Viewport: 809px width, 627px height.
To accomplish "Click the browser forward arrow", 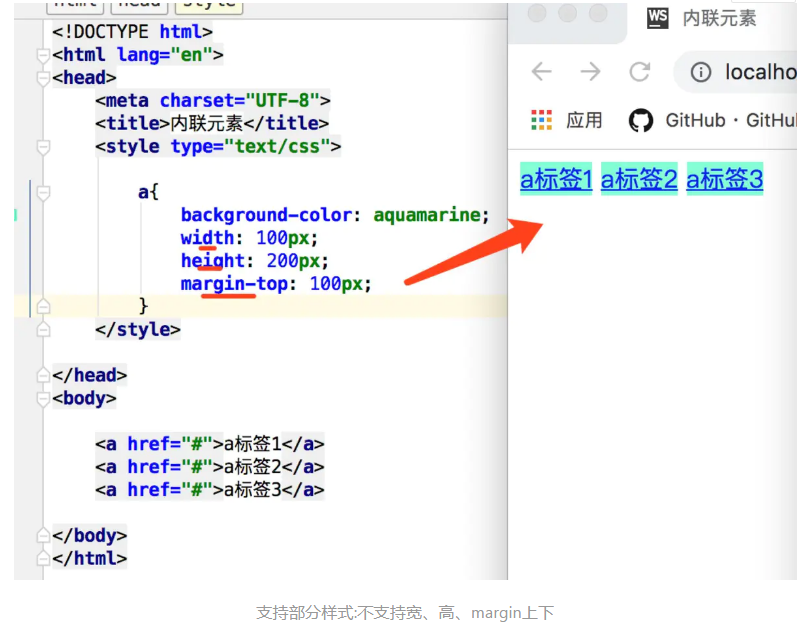I will [x=590, y=71].
